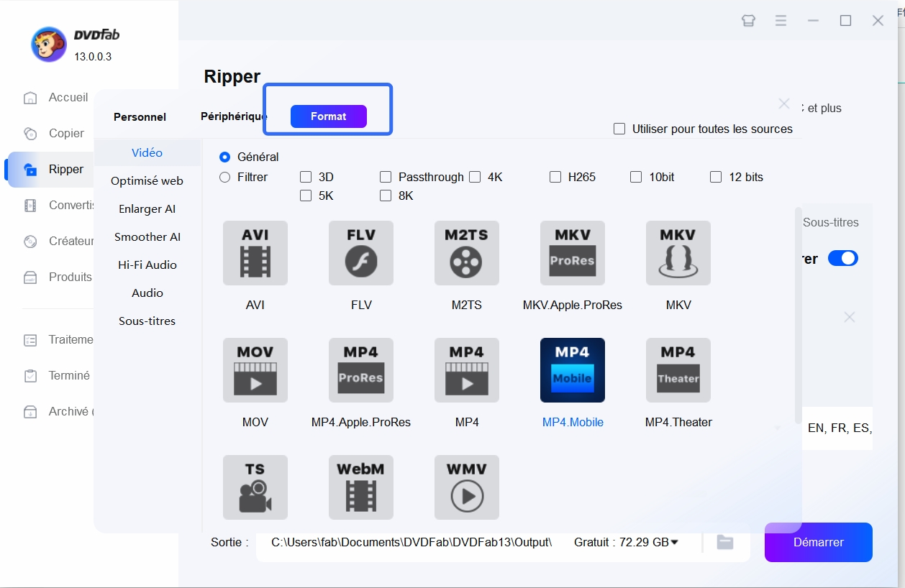Pick the M2TS format icon
The height and width of the screenshot is (588, 905).
point(467,253)
